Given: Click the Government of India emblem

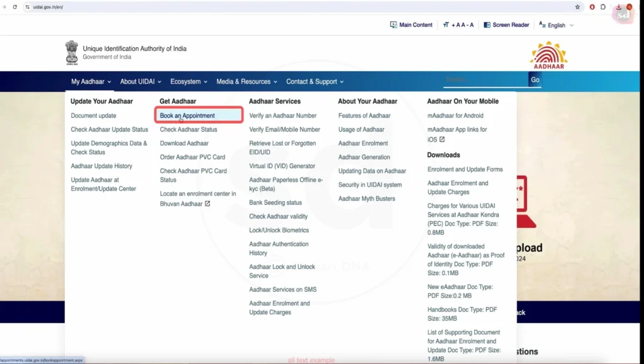Looking at the screenshot, I should pos(72,52).
